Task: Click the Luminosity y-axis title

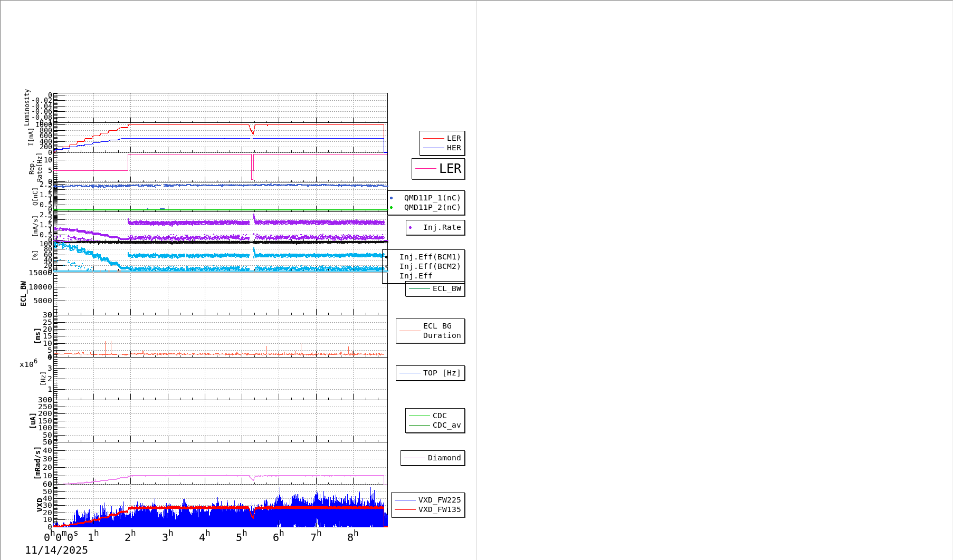Action: click(27, 107)
